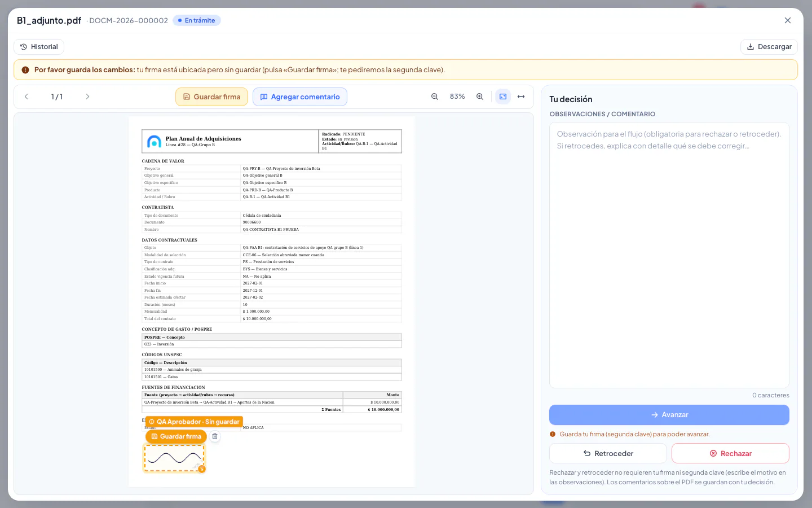Click toolbar Guardar firma button

(211, 97)
